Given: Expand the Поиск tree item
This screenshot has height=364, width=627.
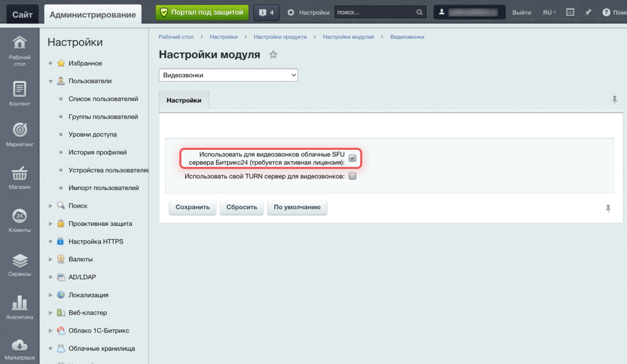Looking at the screenshot, I should pos(50,206).
